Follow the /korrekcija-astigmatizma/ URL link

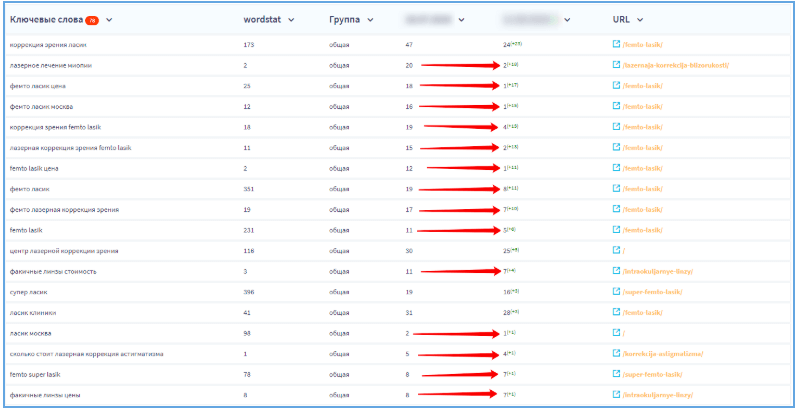pyautogui.click(x=663, y=354)
